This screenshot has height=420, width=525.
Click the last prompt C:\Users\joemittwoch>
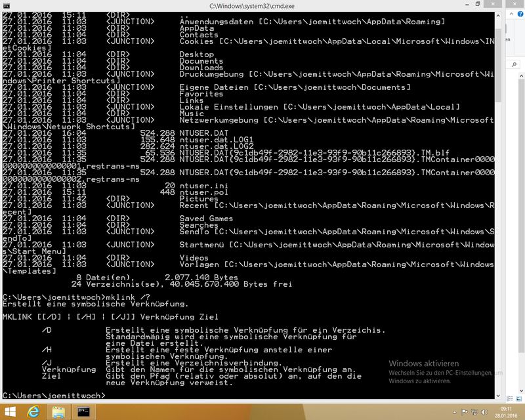coord(54,396)
